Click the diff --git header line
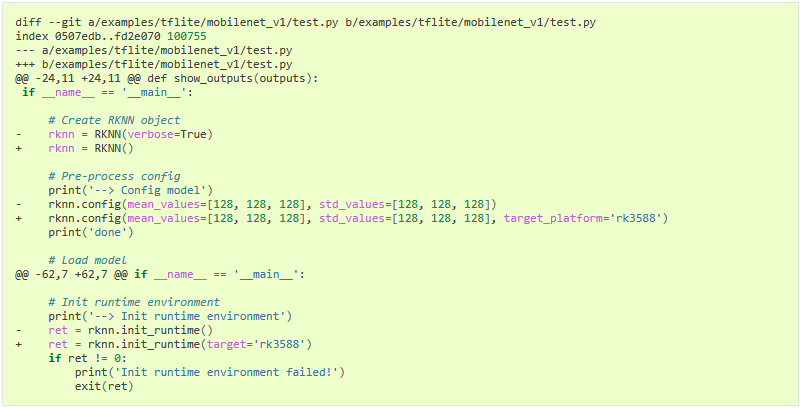 (305, 23)
